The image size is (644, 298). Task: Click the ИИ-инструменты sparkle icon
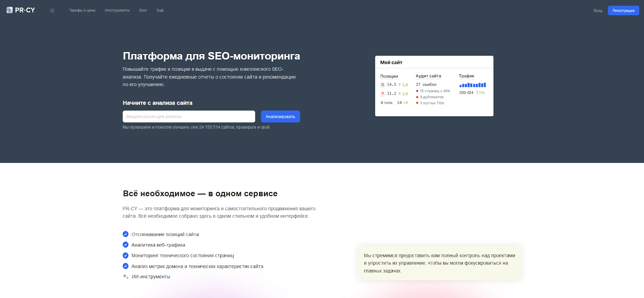pyautogui.click(x=126, y=277)
